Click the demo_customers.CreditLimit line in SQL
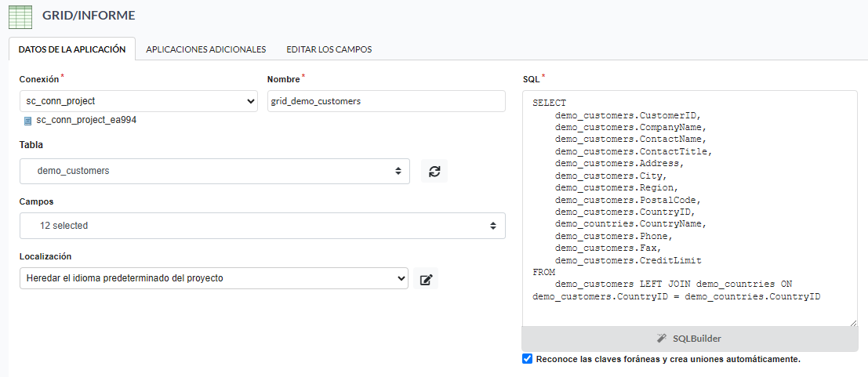This screenshot has width=868, height=377. pos(628,260)
